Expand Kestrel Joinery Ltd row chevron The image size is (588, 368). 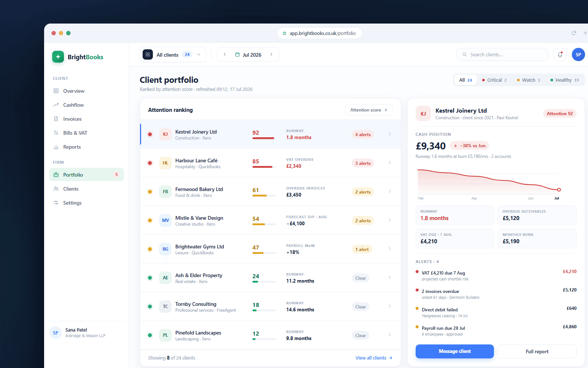click(390, 134)
